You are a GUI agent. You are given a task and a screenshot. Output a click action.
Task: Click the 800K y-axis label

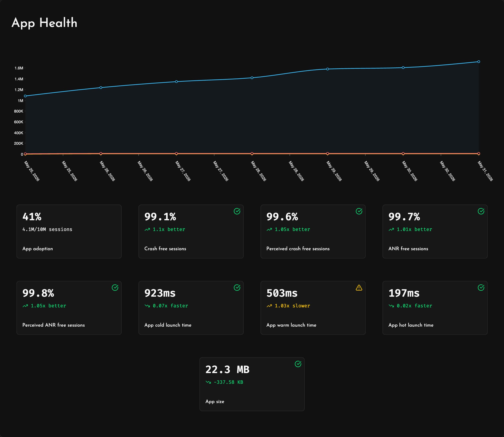[x=19, y=111]
